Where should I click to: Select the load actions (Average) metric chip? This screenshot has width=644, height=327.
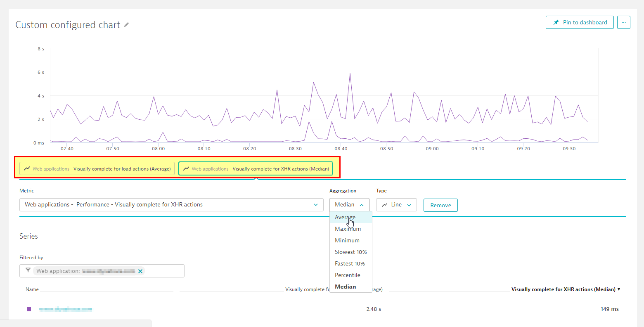(x=97, y=168)
